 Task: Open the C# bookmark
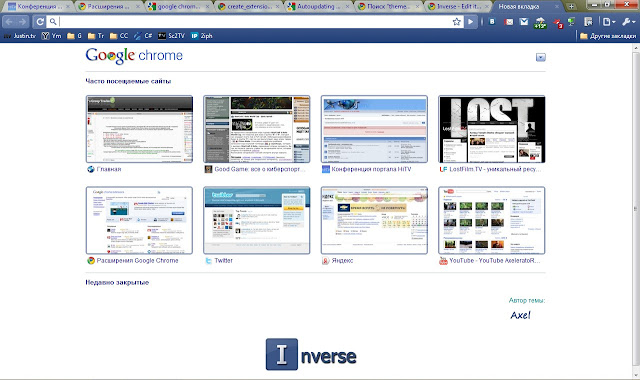point(143,36)
